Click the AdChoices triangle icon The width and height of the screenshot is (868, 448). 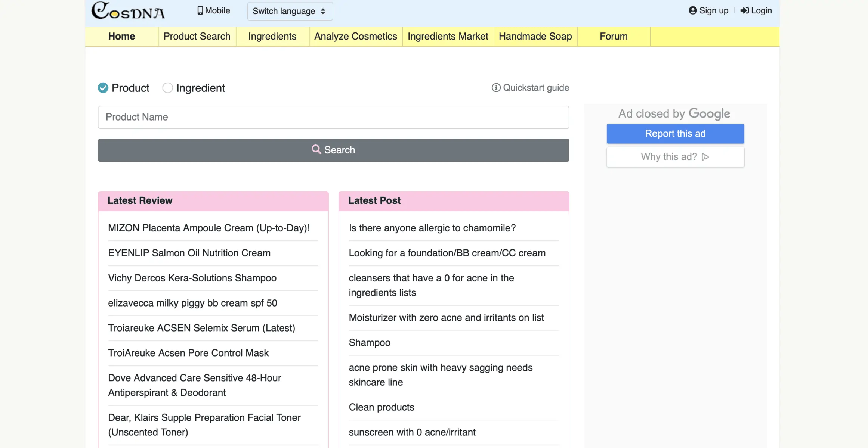[x=705, y=157]
